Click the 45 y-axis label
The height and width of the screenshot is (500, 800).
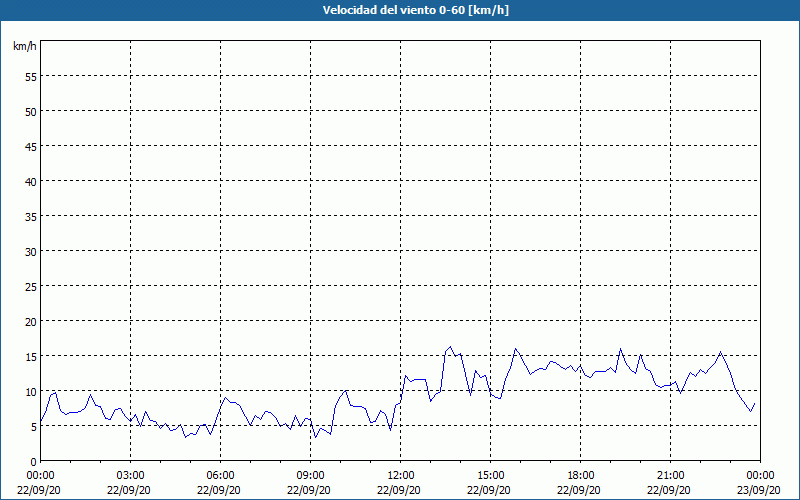[31, 146]
